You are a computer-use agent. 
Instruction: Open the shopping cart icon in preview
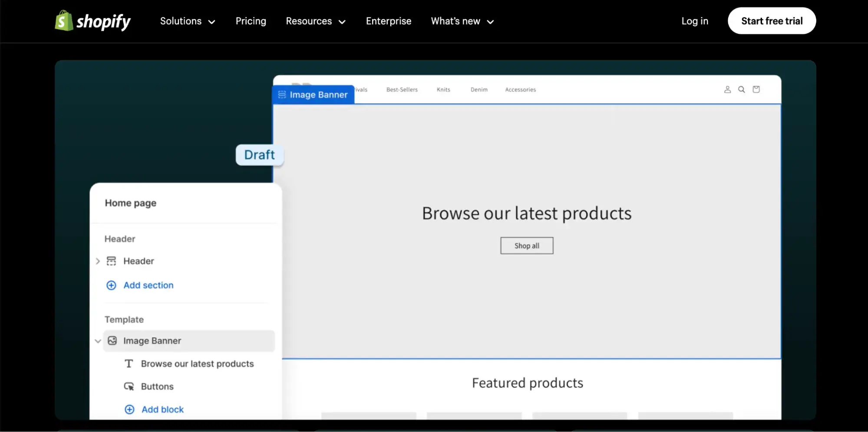click(756, 90)
